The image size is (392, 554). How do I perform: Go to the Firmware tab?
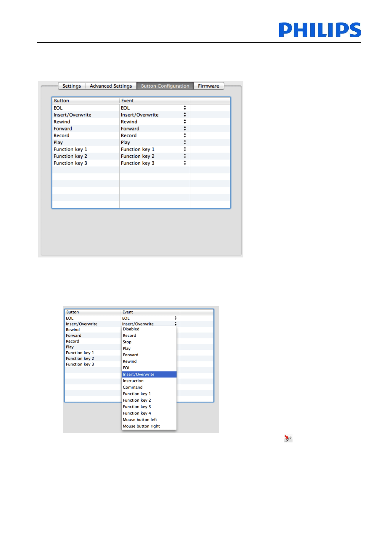[208, 86]
